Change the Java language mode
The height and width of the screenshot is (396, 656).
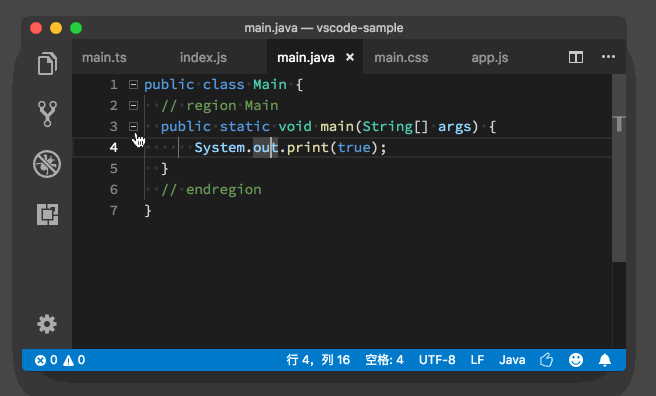(x=512, y=360)
